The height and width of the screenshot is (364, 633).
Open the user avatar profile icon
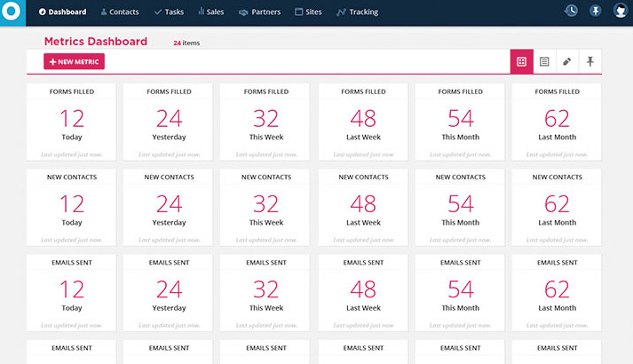pos(621,11)
